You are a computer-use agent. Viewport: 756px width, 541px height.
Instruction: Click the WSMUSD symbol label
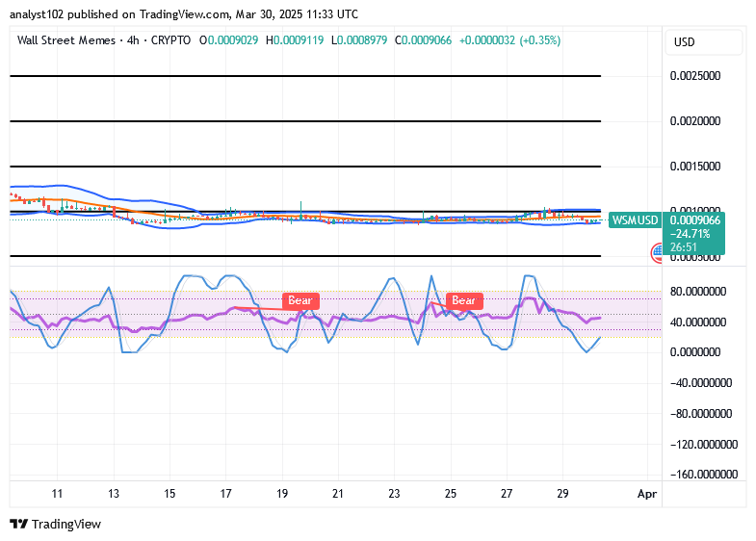coord(635,220)
